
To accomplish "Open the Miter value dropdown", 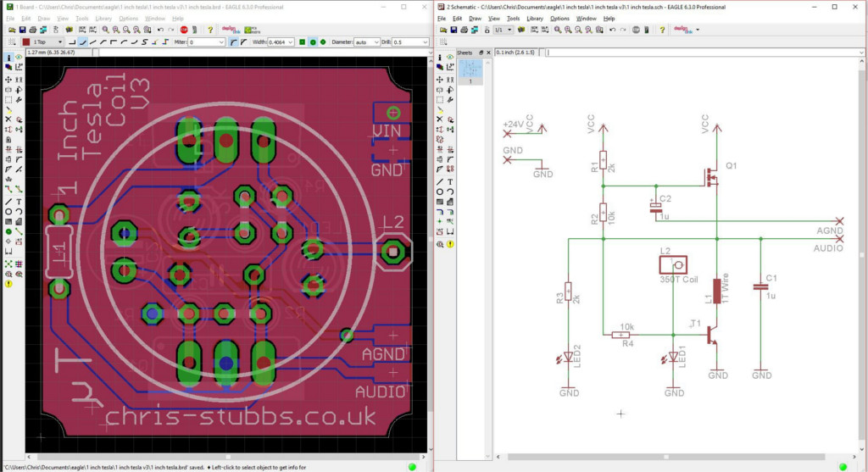I will (221, 42).
